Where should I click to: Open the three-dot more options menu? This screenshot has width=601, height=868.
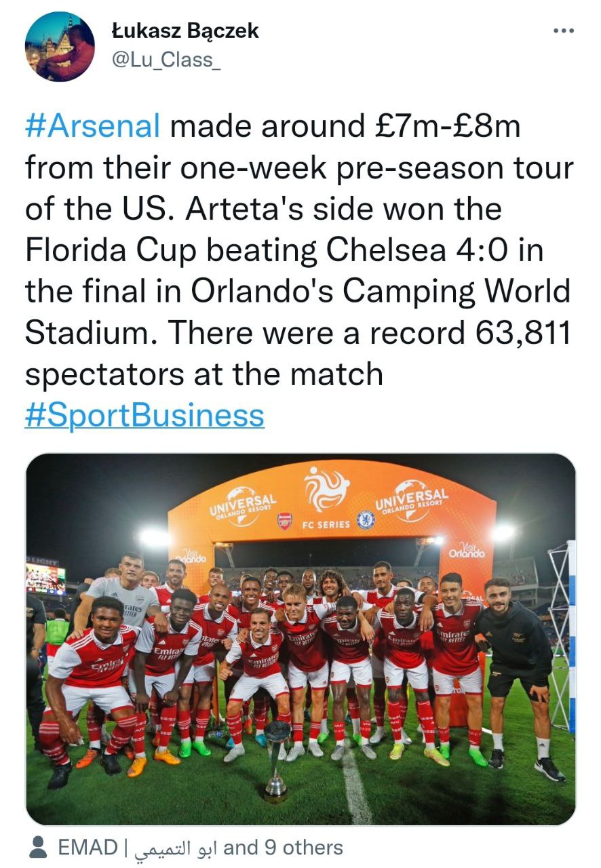(x=563, y=31)
